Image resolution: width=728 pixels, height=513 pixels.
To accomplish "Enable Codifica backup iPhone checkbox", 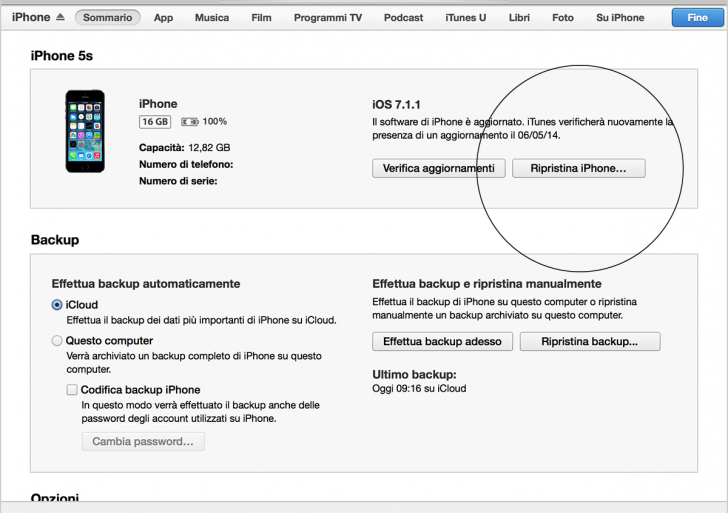I will click(72, 390).
